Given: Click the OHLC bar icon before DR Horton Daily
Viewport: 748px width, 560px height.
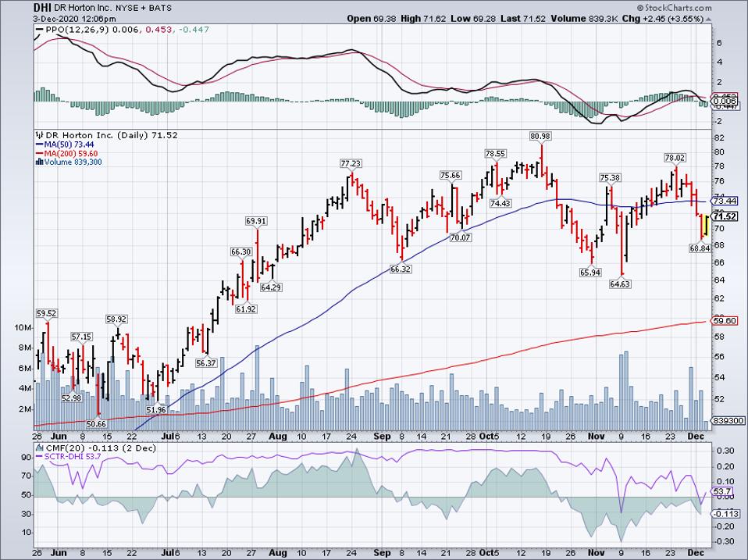Looking at the screenshot, I should (40, 135).
